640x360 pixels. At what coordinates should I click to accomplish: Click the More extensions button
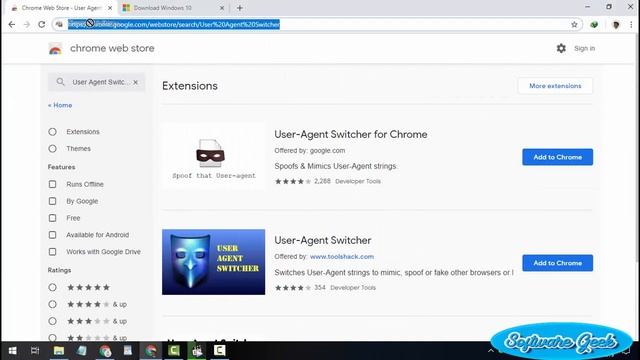555,86
